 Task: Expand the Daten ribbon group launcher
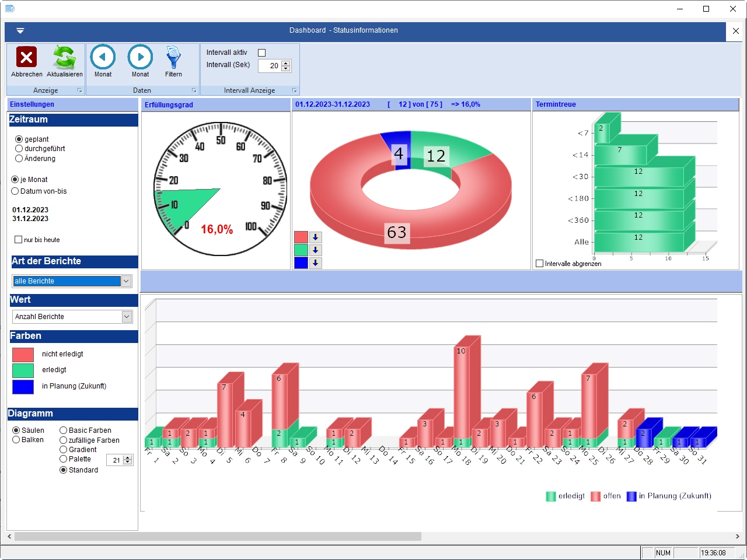[x=194, y=91]
